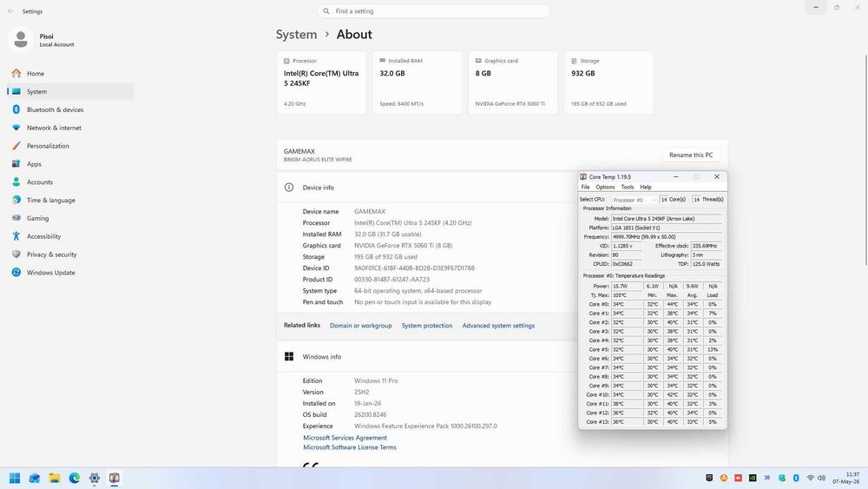Viewport: 868px width, 489px height.
Task: Click the System breadcrumb
Action: (296, 35)
